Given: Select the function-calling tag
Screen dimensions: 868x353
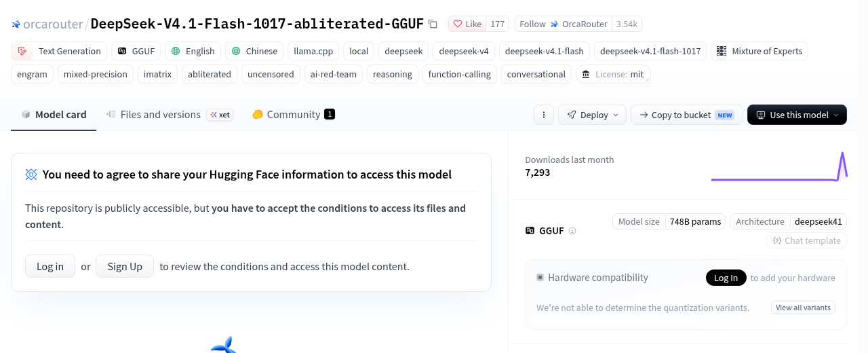Looking at the screenshot, I should [x=460, y=74].
